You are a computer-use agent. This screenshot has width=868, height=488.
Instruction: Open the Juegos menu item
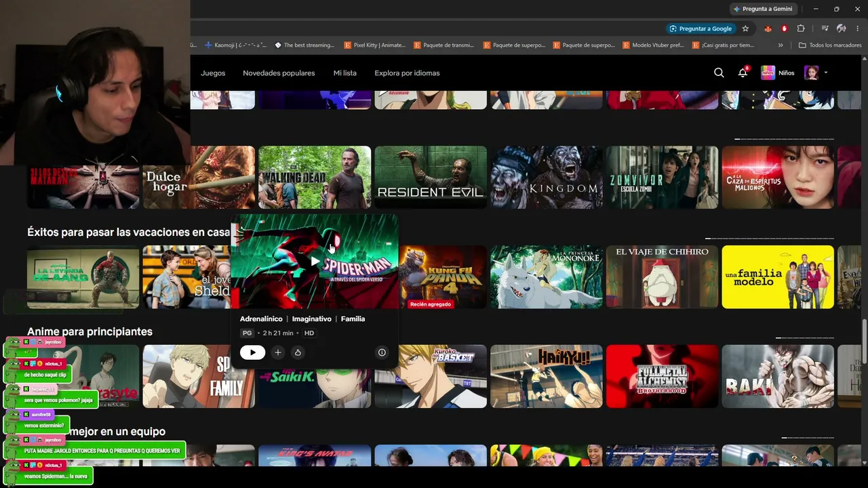(x=213, y=73)
